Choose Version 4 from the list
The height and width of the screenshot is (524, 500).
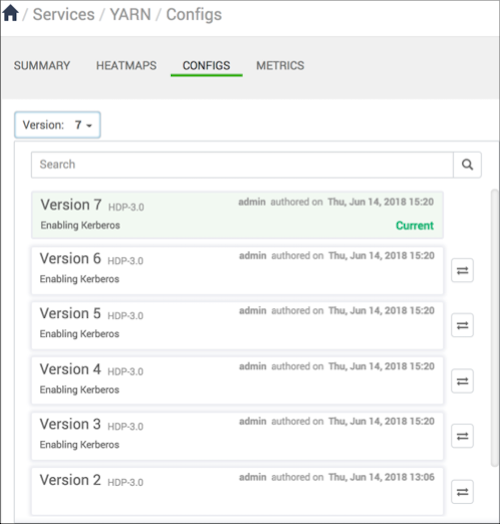[x=237, y=381]
